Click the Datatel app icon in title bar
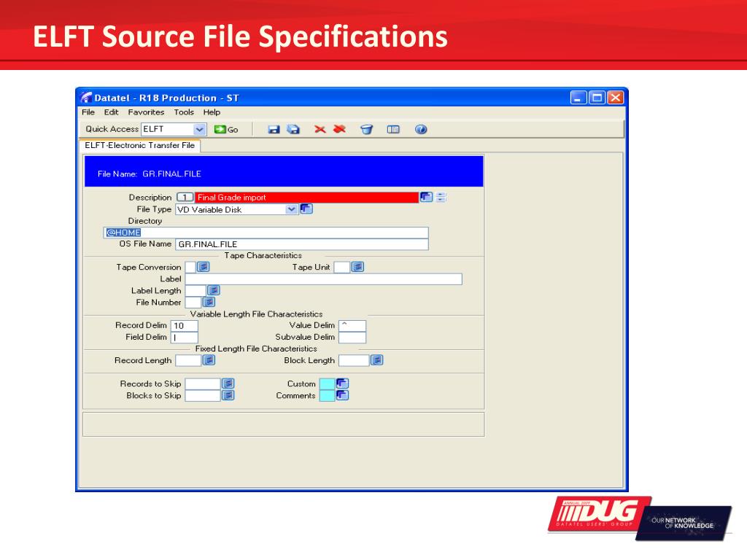This screenshot has height=560, width=747. (86, 98)
